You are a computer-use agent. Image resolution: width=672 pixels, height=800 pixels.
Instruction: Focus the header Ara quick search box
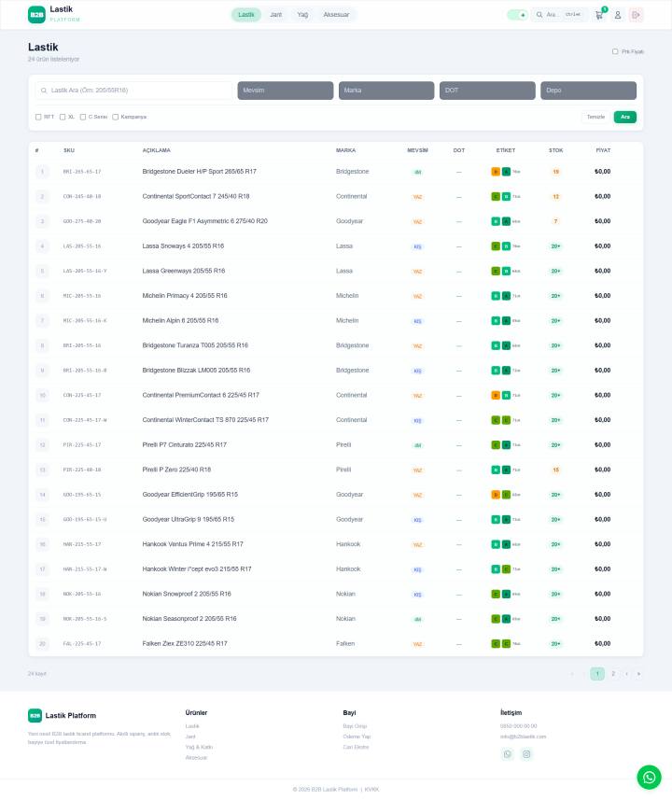[x=560, y=15]
